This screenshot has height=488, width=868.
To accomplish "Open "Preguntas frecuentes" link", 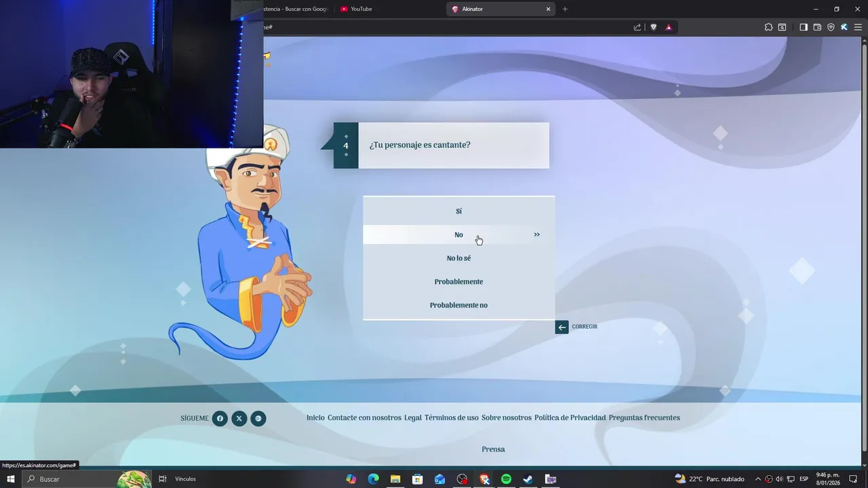I will coord(644,418).
